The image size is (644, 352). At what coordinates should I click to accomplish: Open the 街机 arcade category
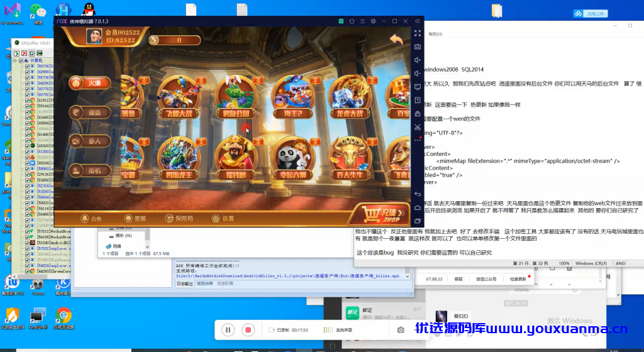(89, 171)
